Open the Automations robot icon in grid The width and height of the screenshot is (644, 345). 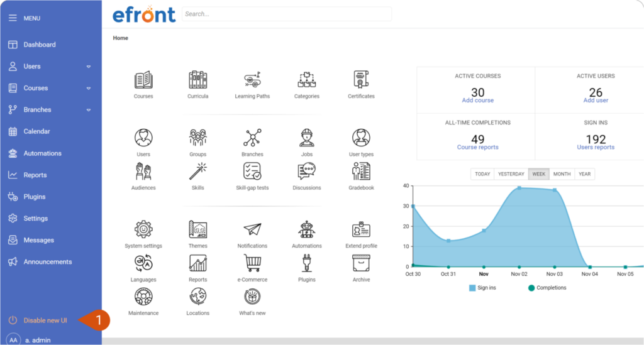click(307, 229)
